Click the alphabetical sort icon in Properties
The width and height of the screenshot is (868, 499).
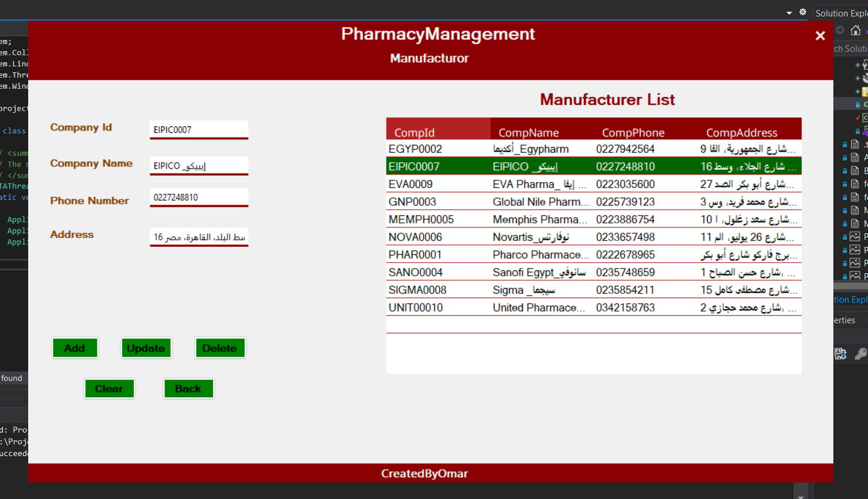click(x=840, y=354)
